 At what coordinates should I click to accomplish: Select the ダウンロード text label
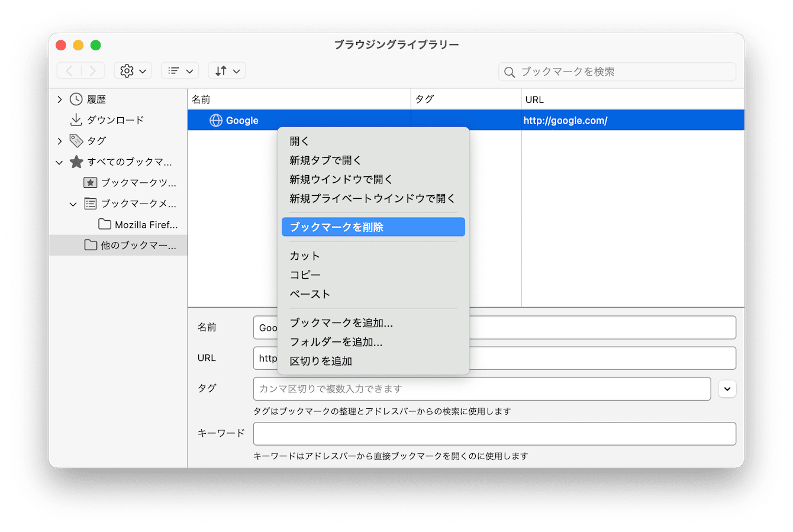click(x=115, y=120)
